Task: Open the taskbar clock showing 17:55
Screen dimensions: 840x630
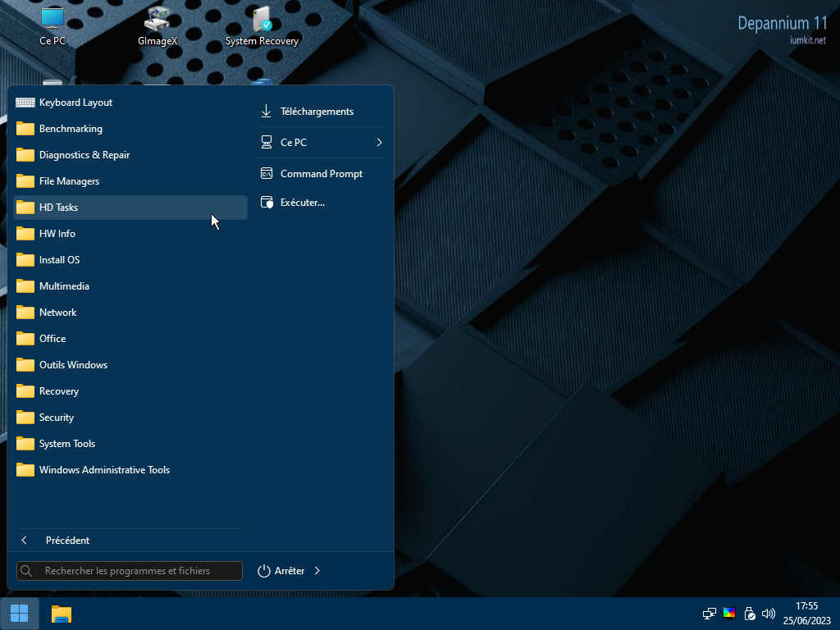Action: tap(807, 614)
